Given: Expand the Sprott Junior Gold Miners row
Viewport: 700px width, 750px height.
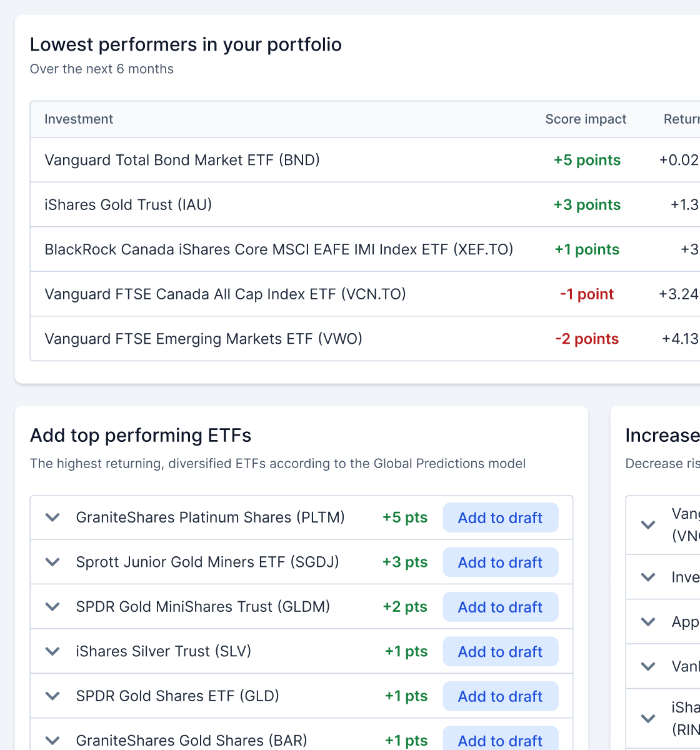Looking at the screenshot, I should click(x=53, y=562).
